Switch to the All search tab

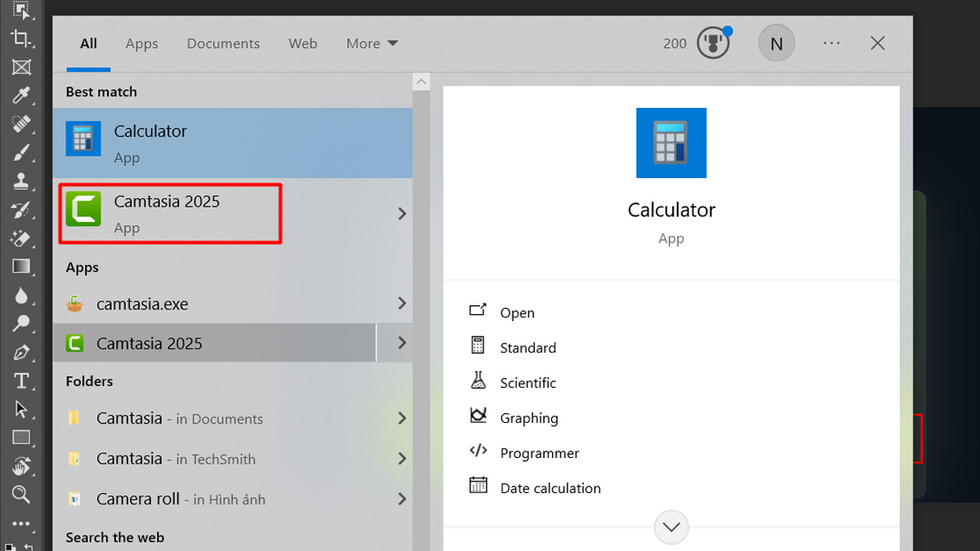(x=88, y=44)
